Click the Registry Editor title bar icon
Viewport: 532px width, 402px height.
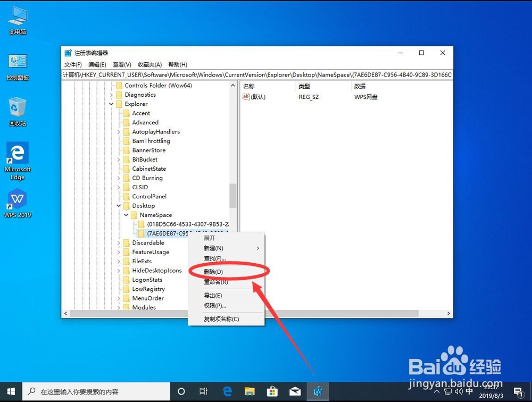coord(68,53)
